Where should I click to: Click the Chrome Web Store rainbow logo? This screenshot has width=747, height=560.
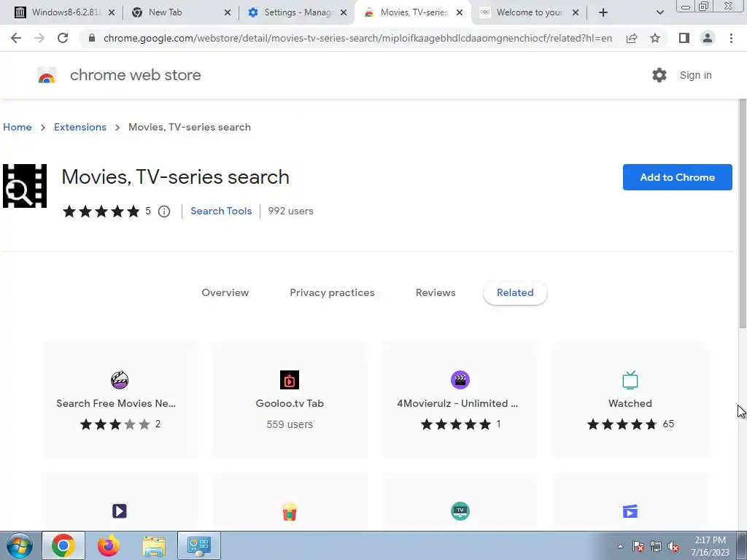47,75
